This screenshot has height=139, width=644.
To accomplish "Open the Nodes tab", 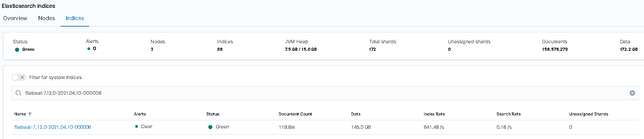I will 46,18.
